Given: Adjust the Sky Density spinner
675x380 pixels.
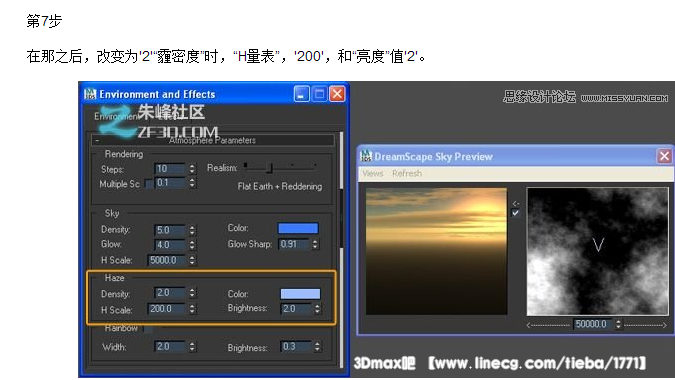Looking at the screenshot, I should [192, 230].
